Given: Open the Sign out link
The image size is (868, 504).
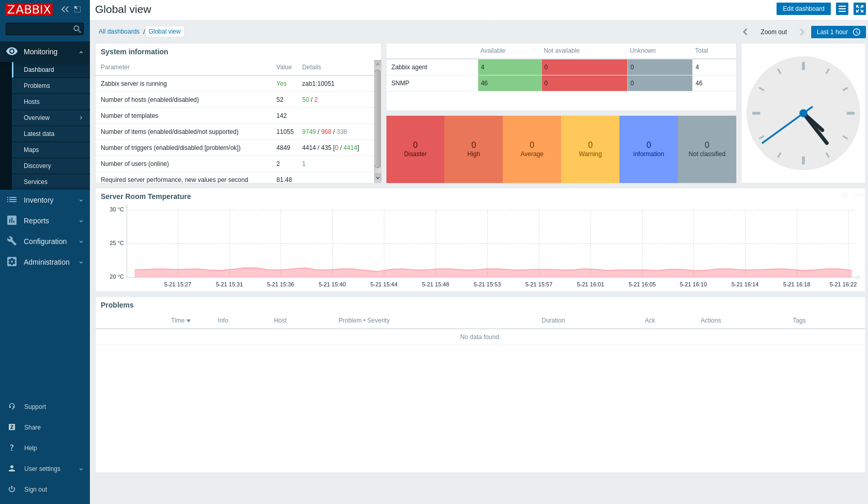Looking at the screenshot, I should [36, 490].
